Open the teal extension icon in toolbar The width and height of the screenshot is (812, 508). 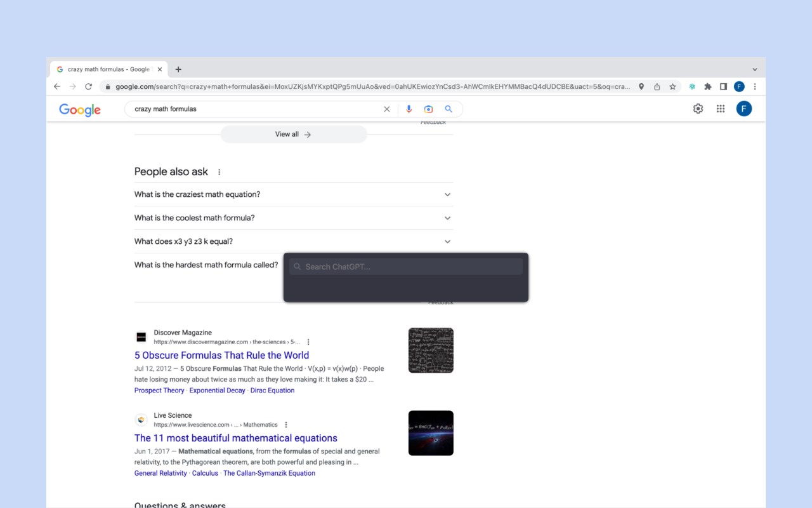692,86
